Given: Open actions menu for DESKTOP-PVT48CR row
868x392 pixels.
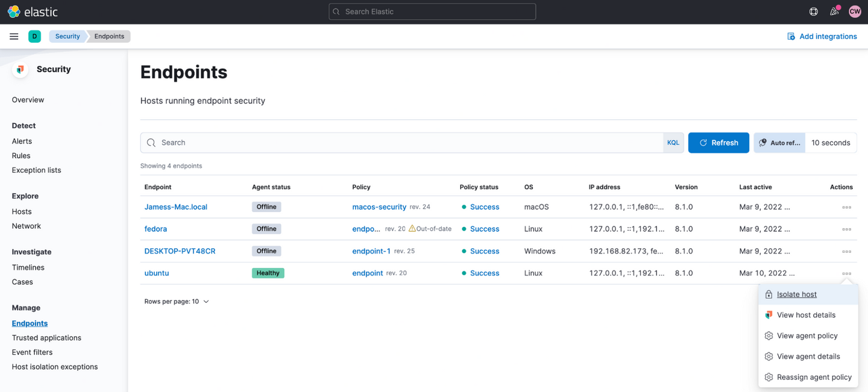Looking at the screenshot, I should tap(846, 252).
